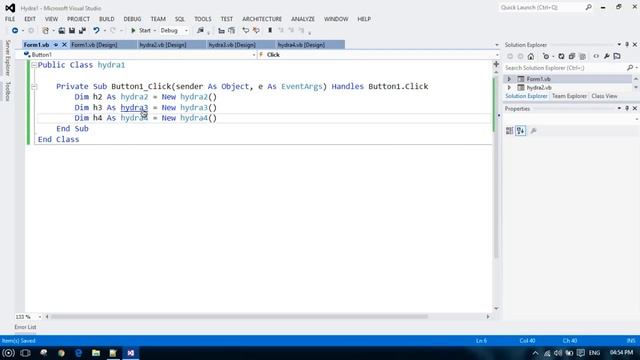Click the Open File toolbar icon
Viewport: 640px width, 360px height.
point(62,31)
